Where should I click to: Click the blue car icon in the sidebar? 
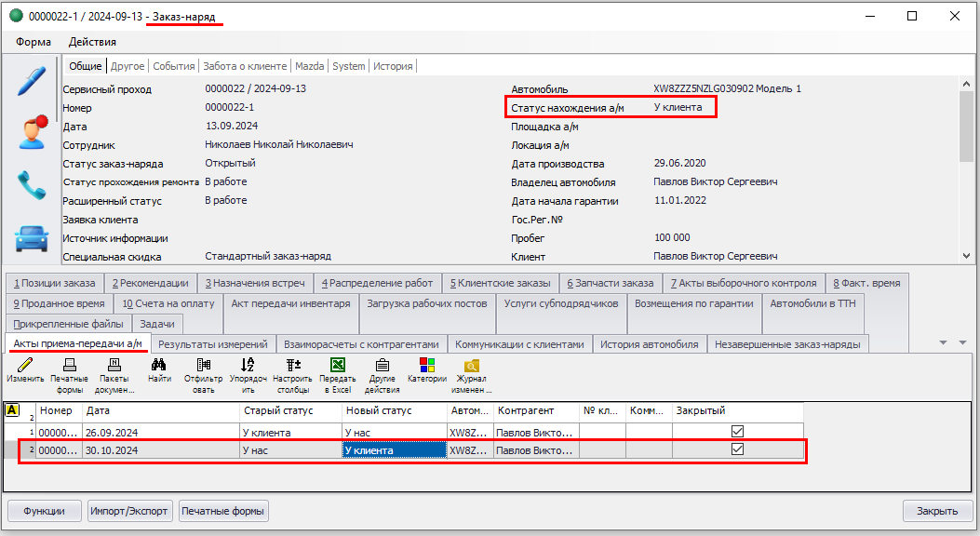[32, 238]
